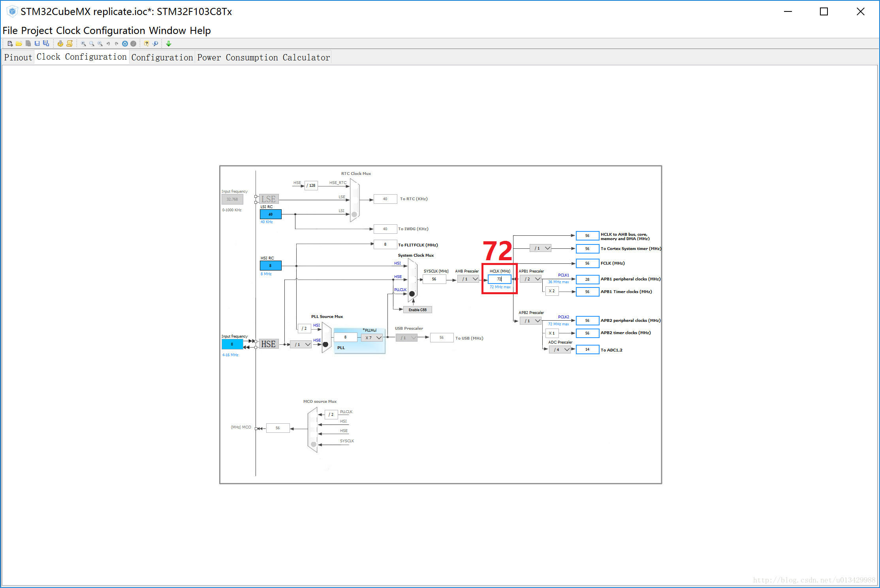
Task: Click the HSE input frequency field
Action: point(232,344)
